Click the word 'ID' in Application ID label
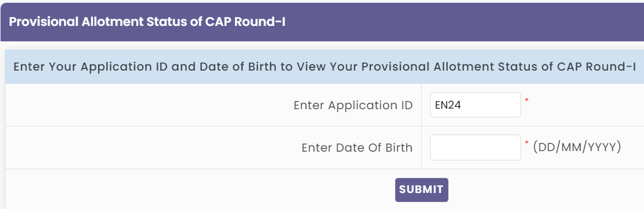The width and height of the screenshot is (644, 209). click(405, 105)
